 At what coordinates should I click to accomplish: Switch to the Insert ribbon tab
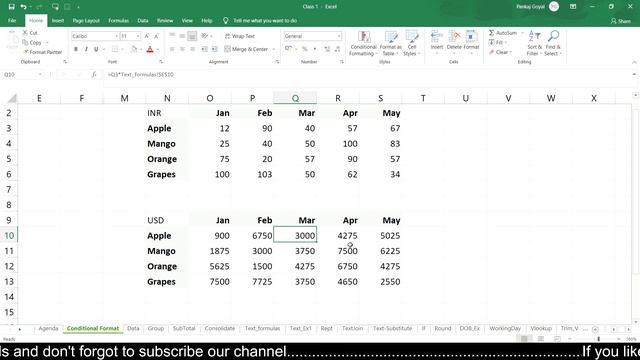point(58,20)
